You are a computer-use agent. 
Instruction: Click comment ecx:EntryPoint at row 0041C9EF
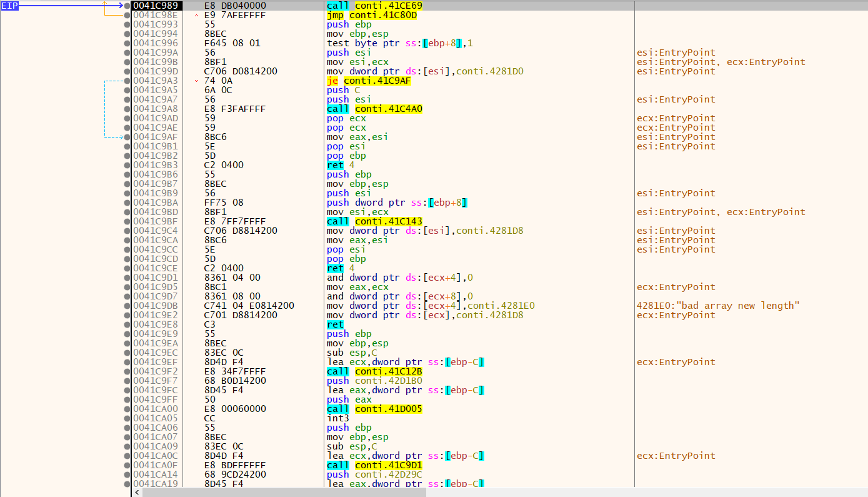tap(676, 362)
